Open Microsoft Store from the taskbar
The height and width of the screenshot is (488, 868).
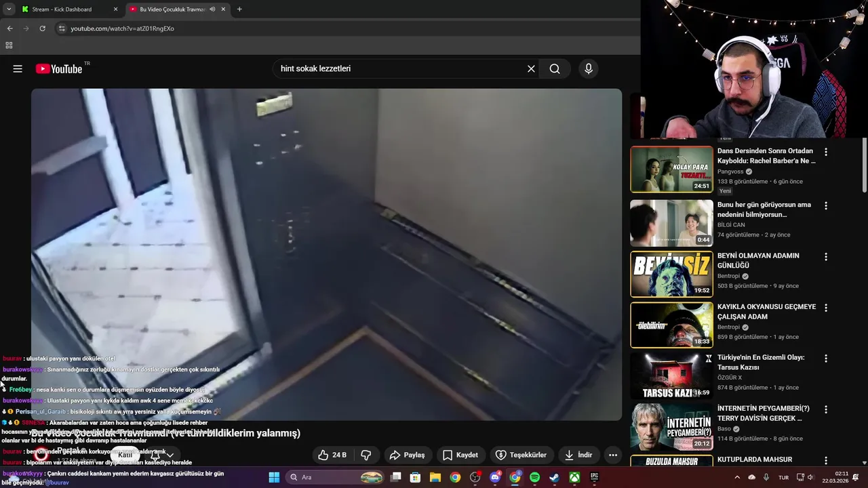pos(416,477)
